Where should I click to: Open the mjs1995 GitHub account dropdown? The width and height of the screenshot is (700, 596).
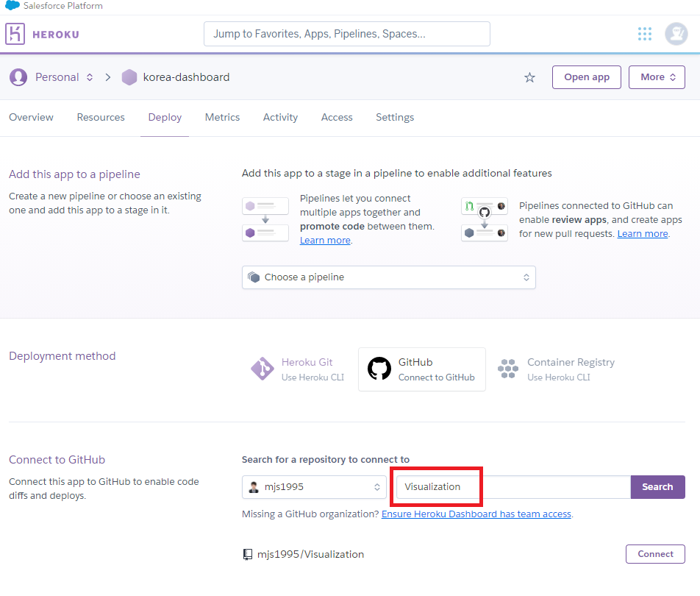314,487
